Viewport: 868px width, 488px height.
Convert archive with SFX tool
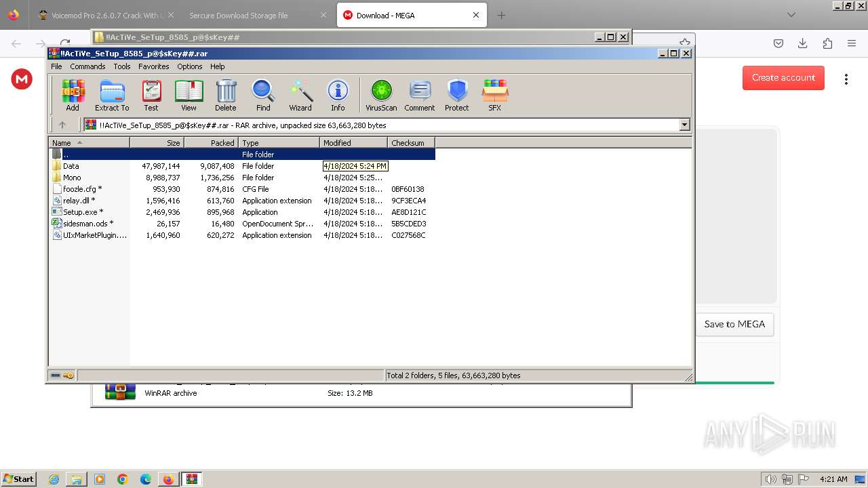[495, 95]
